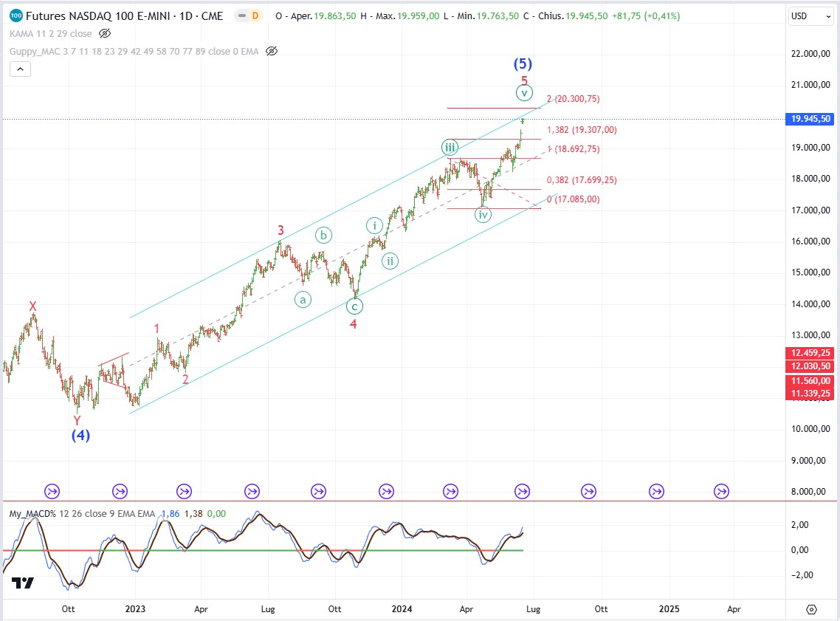This screenshot has height=621, width=840.
Task: Select the circled i wave label
Action: pyautogui.click(x=374, y=225)
